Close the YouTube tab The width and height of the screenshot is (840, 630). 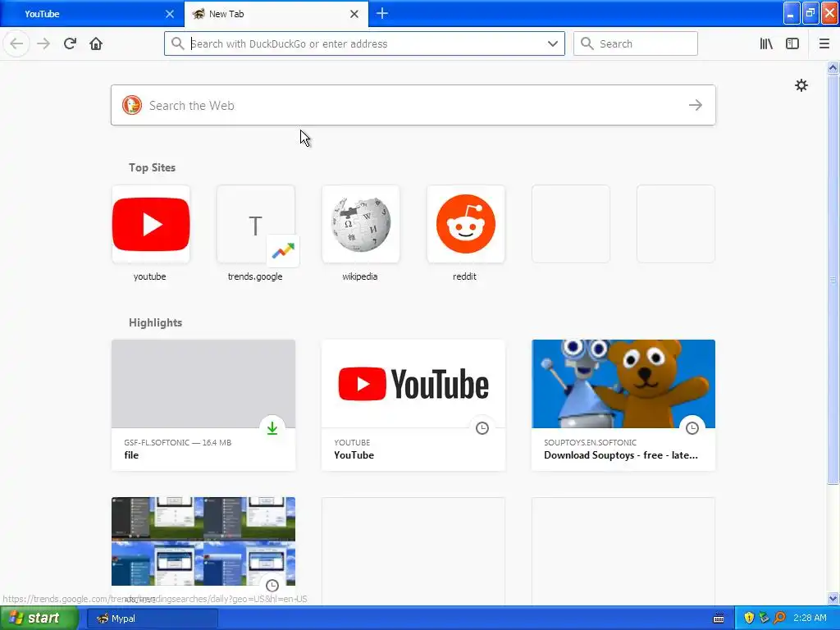tap(170, 14)
